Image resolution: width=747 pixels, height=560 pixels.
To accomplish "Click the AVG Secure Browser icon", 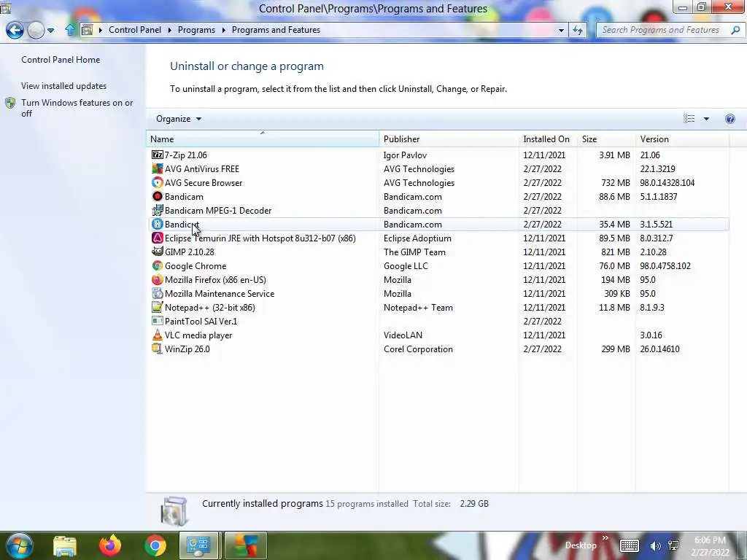I will tap(158, 182).
